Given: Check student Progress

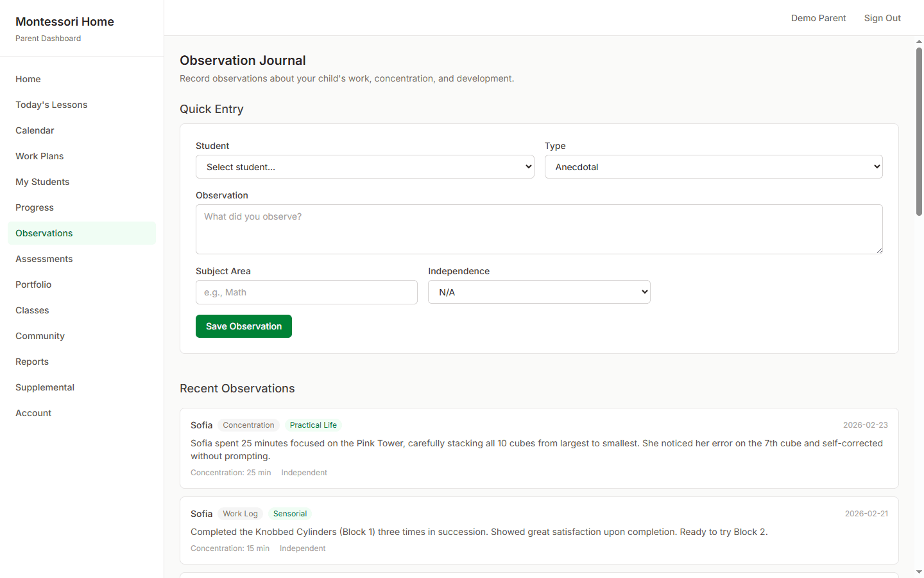Looking at the screenshot, I should coord(34,207).
